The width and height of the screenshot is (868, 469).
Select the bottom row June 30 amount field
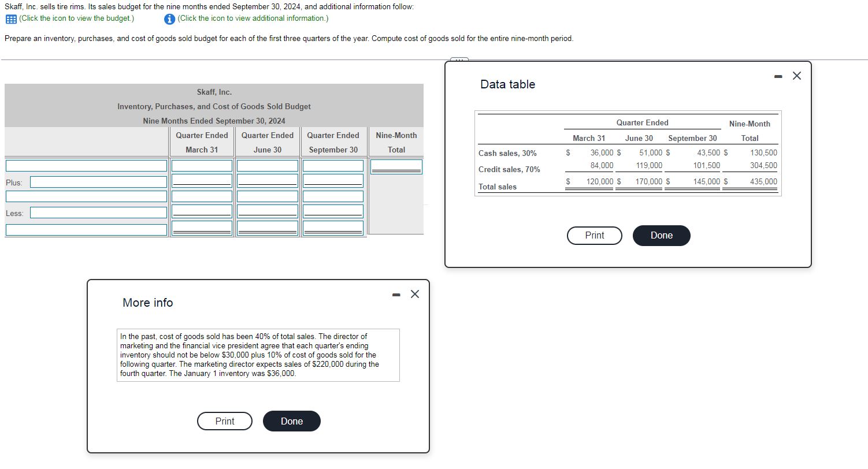coord(268,228)
